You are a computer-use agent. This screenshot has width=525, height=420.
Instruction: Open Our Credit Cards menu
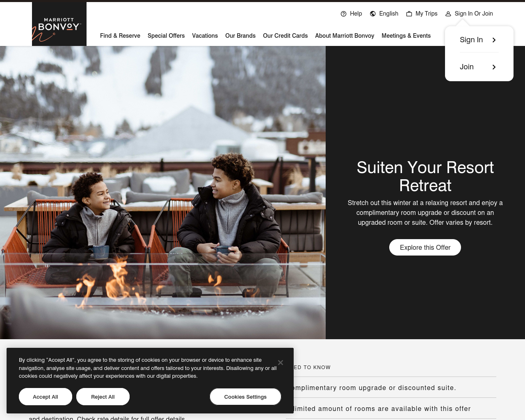tap(285, 36)
